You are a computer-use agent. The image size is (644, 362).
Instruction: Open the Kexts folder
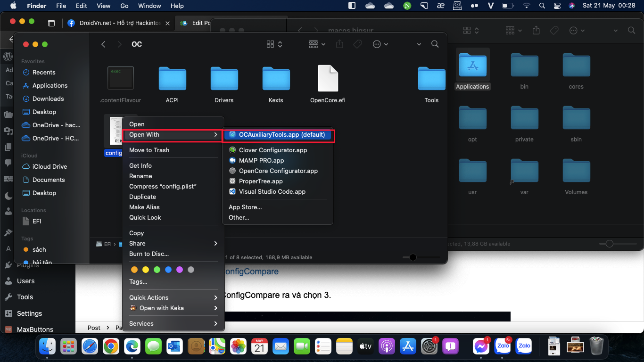276,79
